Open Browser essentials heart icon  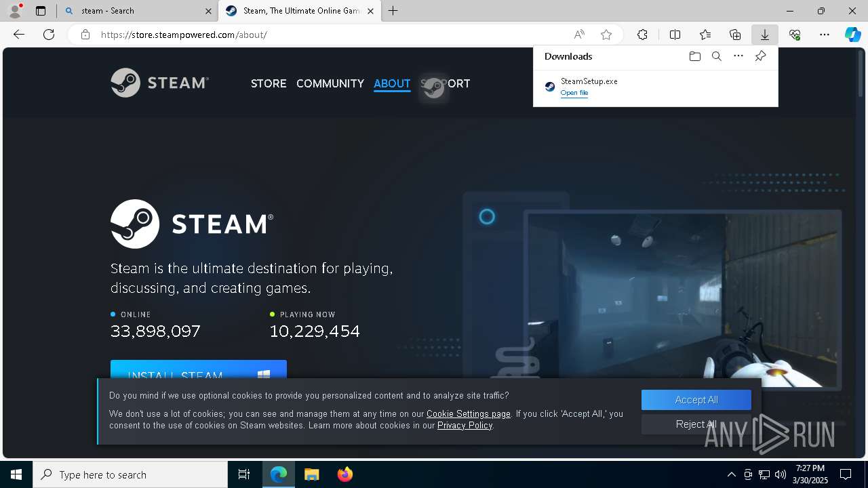[x=795, y=35]
